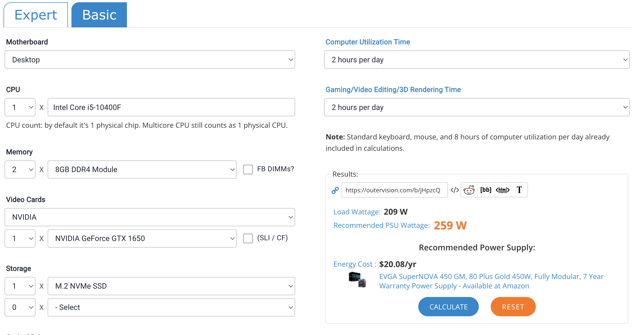Enable the FB DIMMs checkbox
644x335 pixels.
pyautogui.click(x=248, y=169)
